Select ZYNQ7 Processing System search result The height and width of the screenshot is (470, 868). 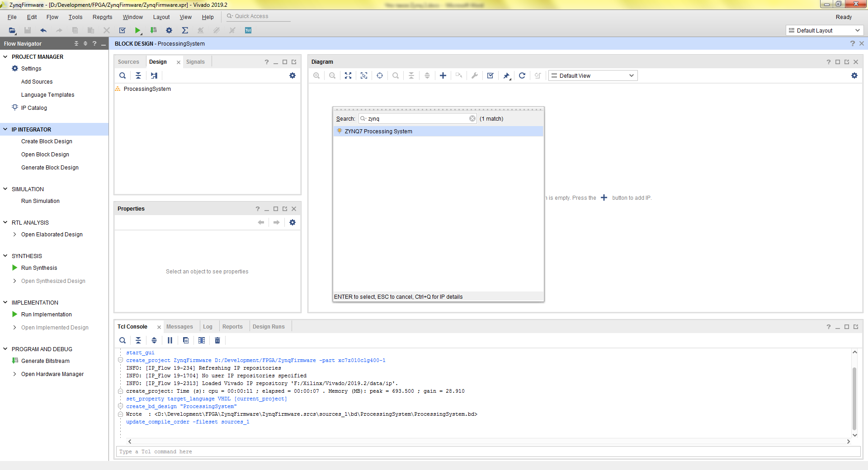438,132
